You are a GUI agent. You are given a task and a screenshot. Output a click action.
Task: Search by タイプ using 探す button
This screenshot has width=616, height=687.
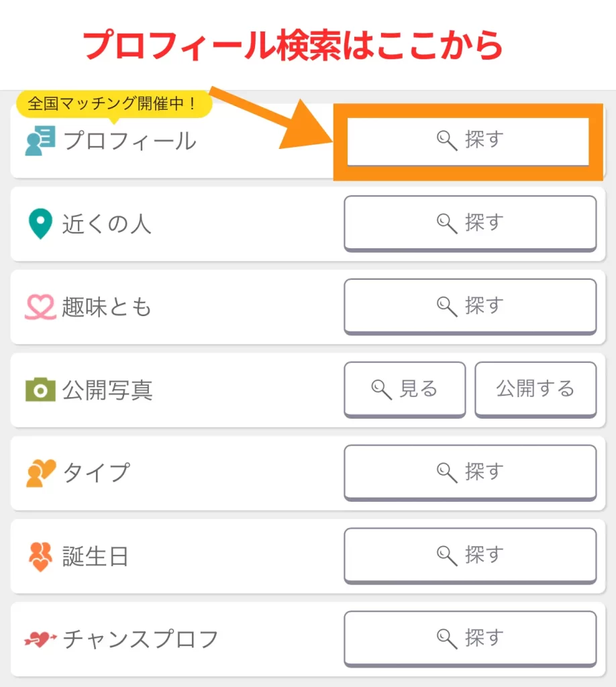tap(470, 472)
